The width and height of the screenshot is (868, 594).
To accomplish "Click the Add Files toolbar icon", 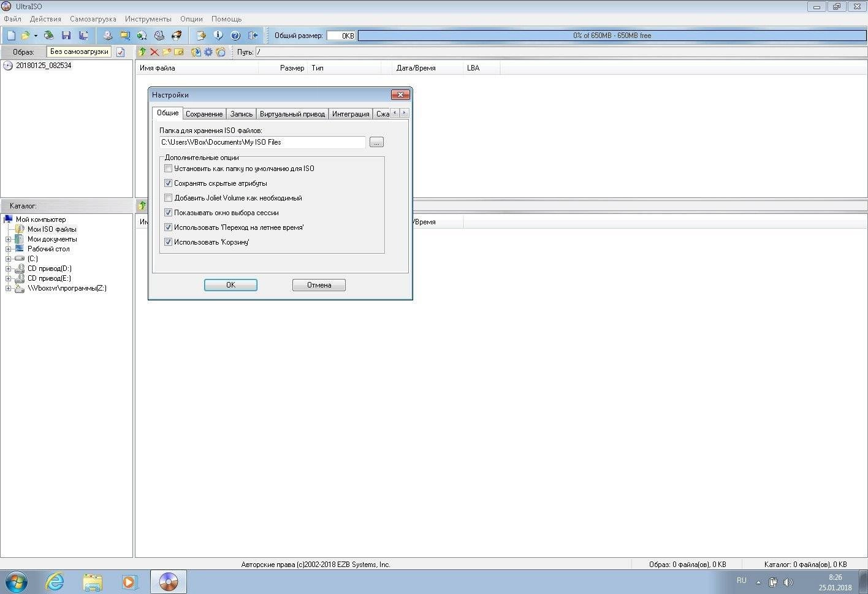I will (x=200, y=36).
